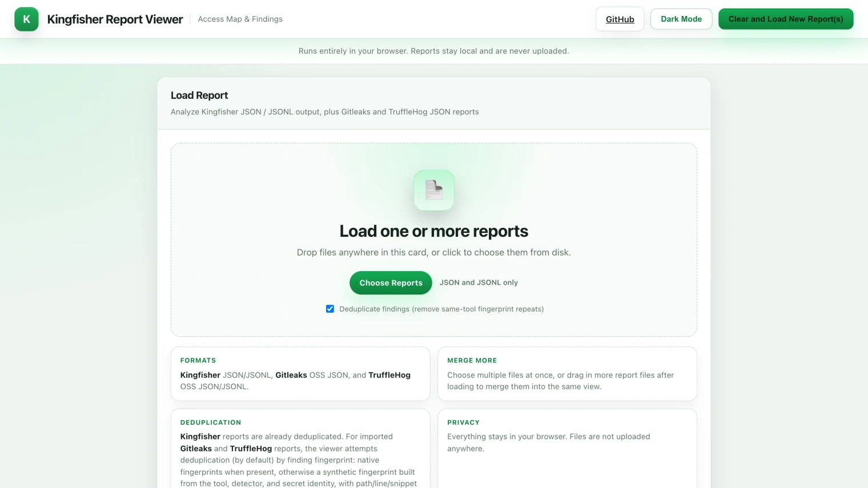Click the "Load one or more reports" heading

(x=434, y=231)
